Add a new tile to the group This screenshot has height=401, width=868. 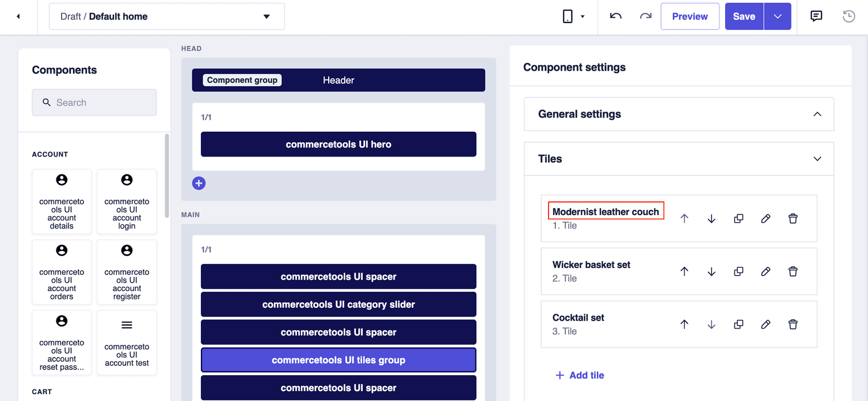tap(580, 375)
